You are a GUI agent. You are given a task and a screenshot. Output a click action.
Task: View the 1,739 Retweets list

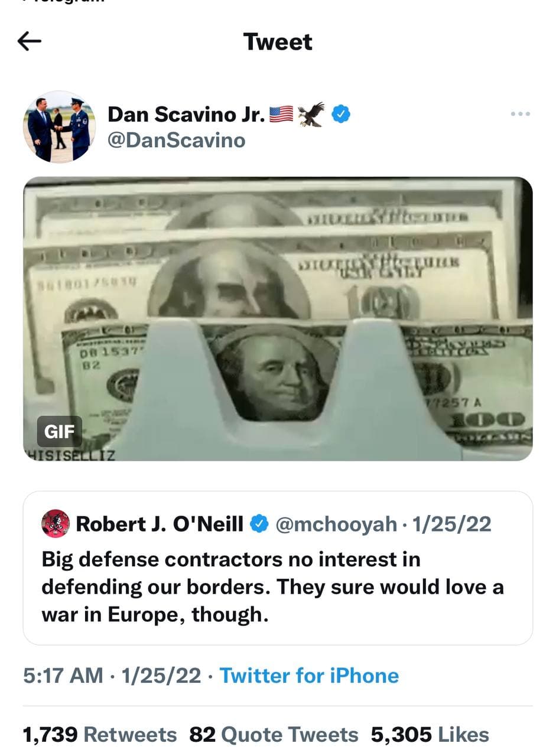(100, 735)
